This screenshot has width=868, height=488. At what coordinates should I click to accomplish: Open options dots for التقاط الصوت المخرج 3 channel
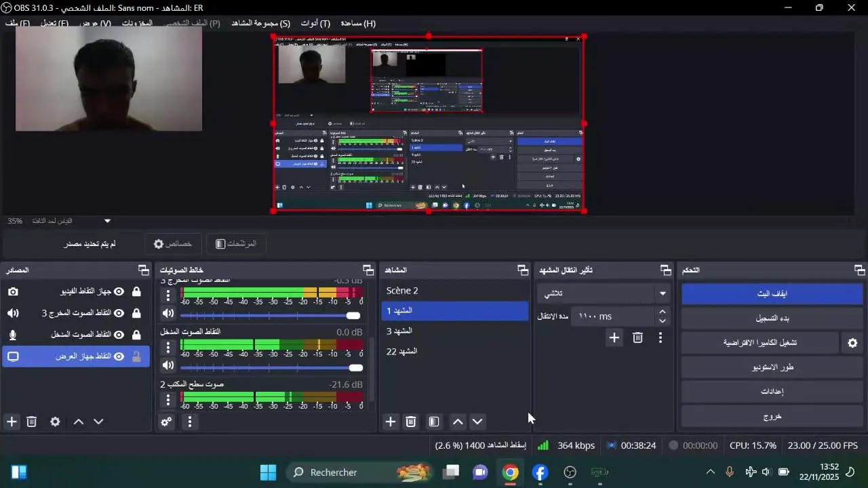point(168,296)
